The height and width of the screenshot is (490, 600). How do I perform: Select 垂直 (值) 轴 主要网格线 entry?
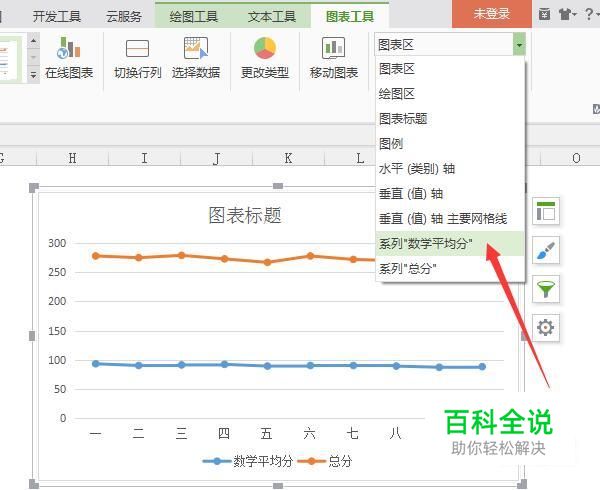click(450, 218)
